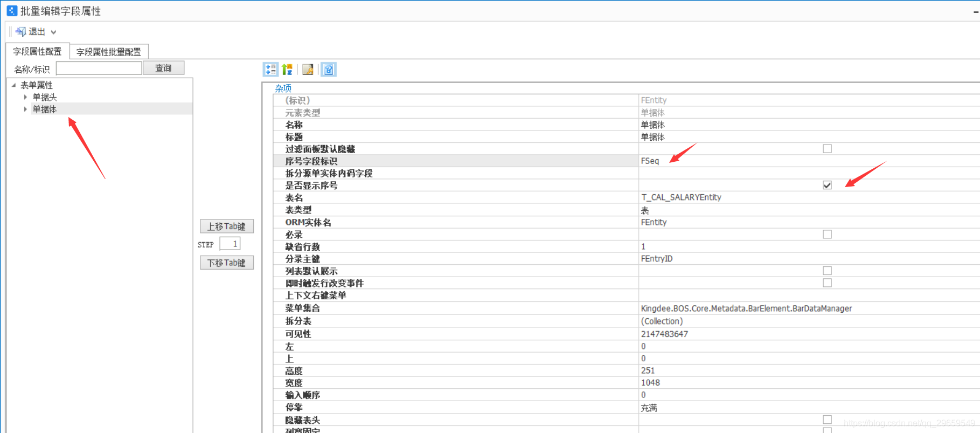980x433 pixels.
Task: Open the dropdown arrow beside 退出
Action: click(x=53, y=32)
